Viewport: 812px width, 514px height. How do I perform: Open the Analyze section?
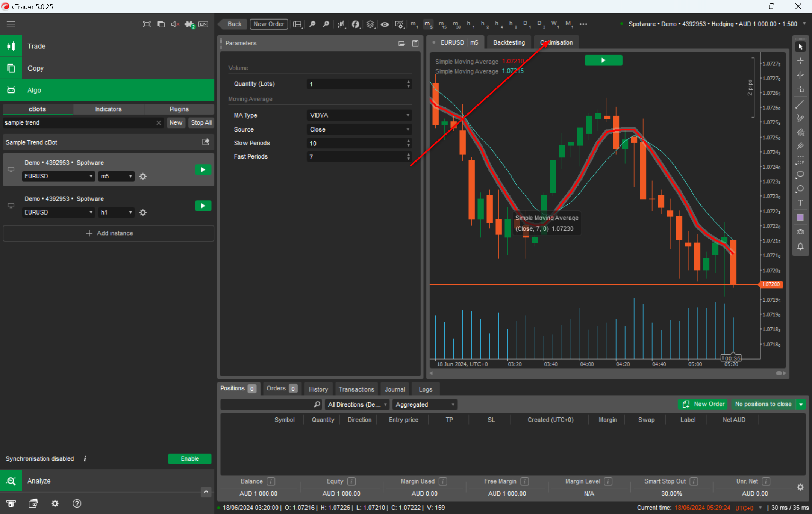(107, 481)
